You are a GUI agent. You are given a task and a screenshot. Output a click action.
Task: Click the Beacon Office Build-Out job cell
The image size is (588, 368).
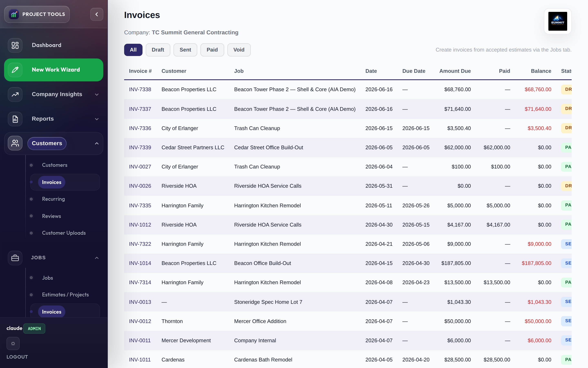click(262, 263)
